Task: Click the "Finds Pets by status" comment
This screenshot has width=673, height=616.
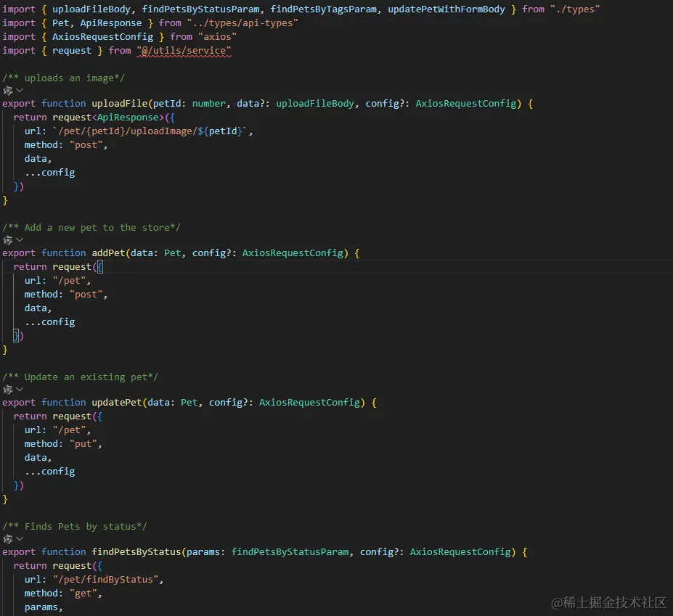Action: (x=75, y=526)
